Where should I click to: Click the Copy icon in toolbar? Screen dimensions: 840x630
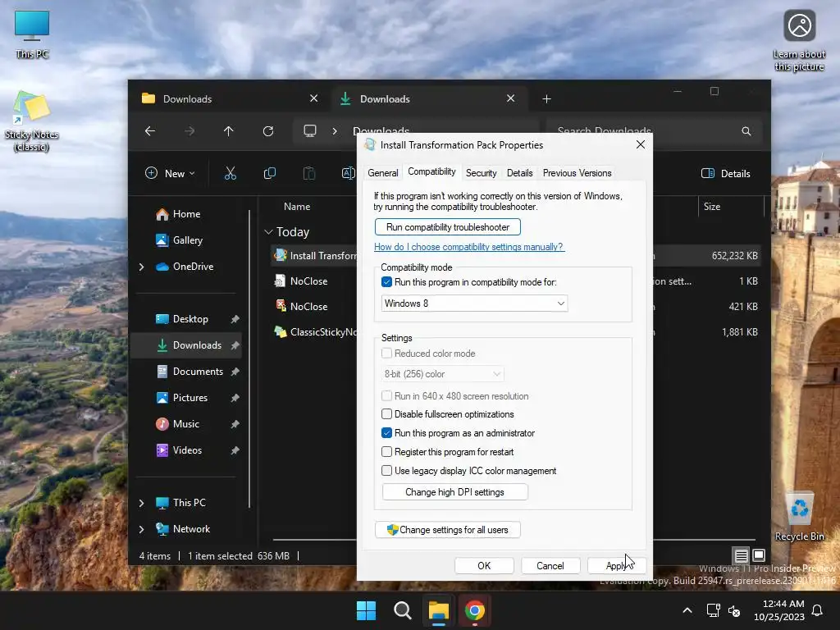point(270,173)
